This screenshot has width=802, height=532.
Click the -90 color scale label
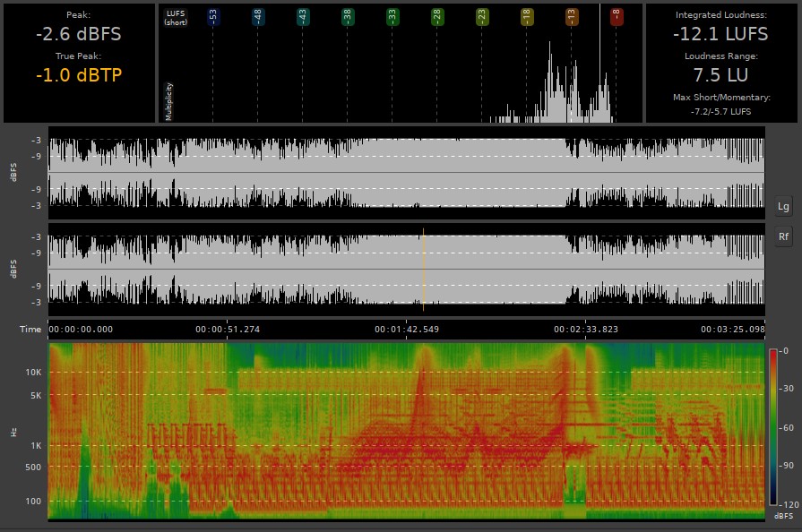787,466
